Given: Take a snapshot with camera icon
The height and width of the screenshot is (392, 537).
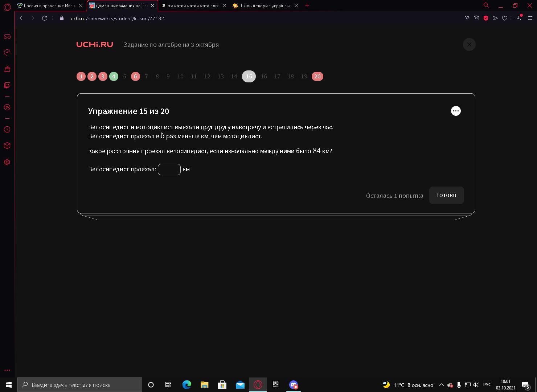Looking at the screenshot, I should pos(476,18).
